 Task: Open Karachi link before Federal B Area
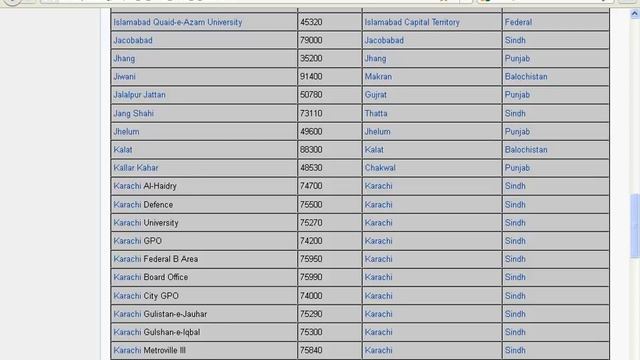127,259
